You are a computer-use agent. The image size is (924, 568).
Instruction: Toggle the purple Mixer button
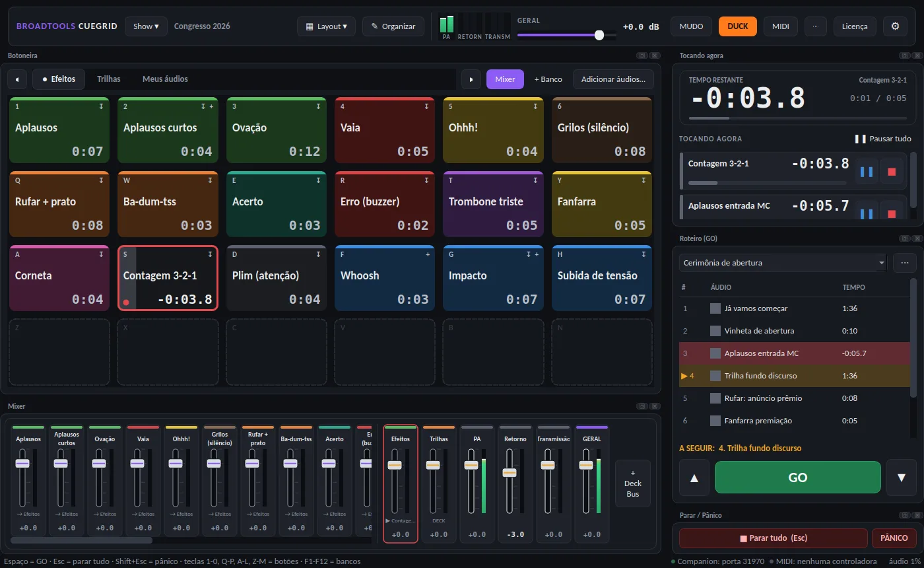click(505, 79)
